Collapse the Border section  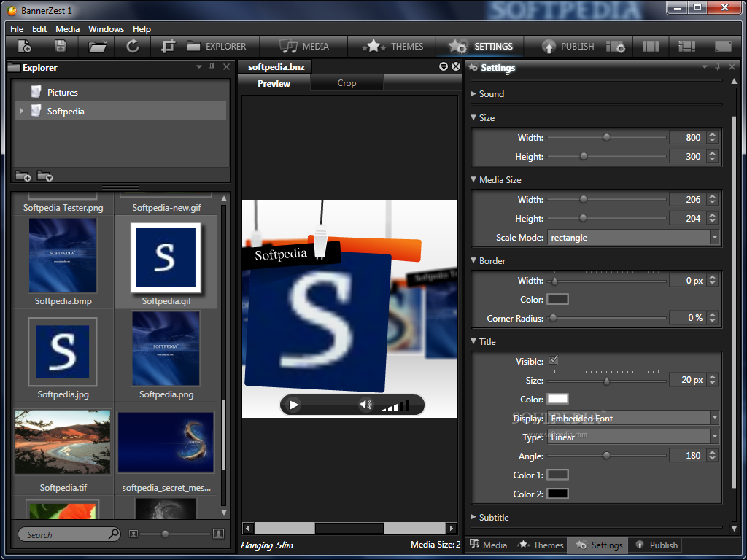point(473,260)
